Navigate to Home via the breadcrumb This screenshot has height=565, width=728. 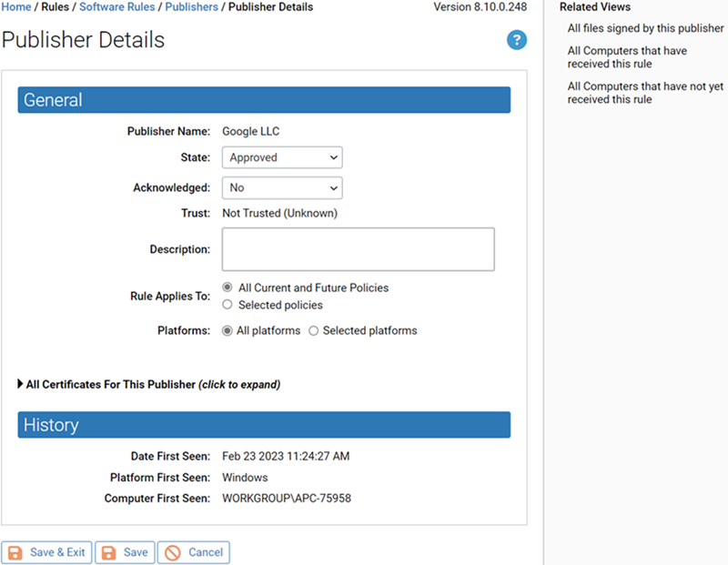coord(15,6)
